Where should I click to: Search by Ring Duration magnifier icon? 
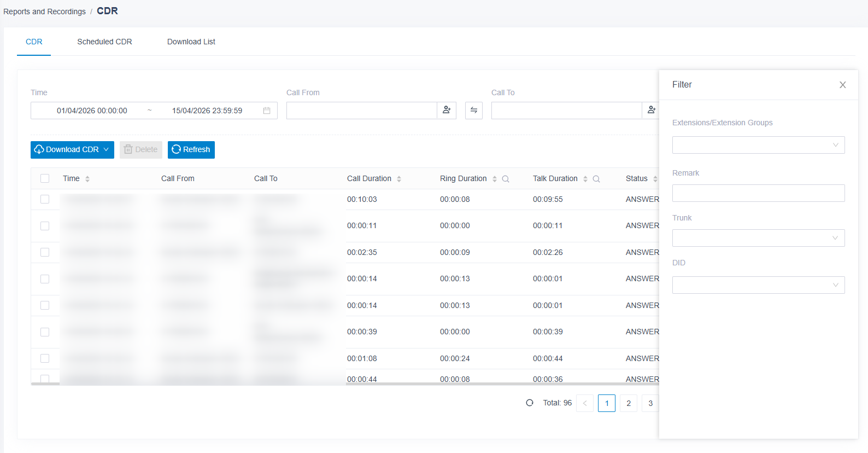click(506, 179)
